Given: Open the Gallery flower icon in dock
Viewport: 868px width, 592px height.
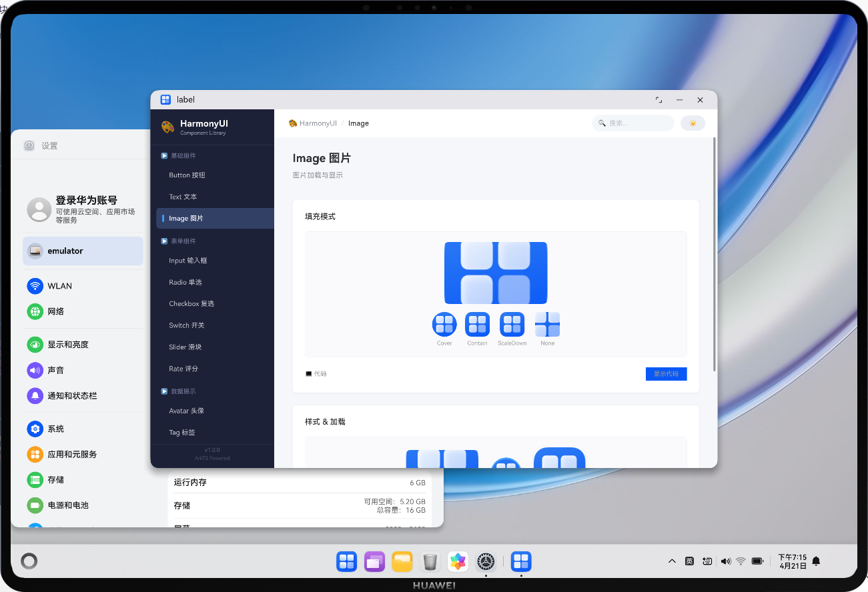Looking at the screenshot, I should (x=458, y=562).
